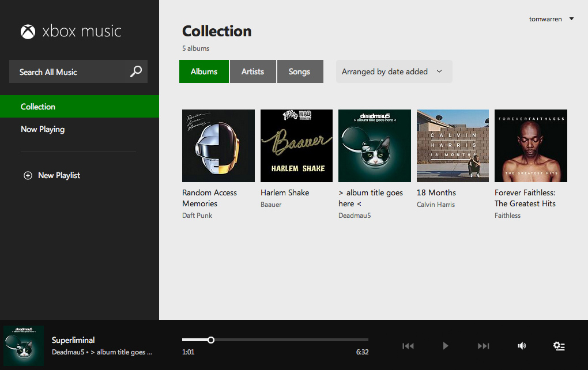This screenshot has height=370, width=588.
Task: Click the '> album title goes here <' title
Action: 371,198
